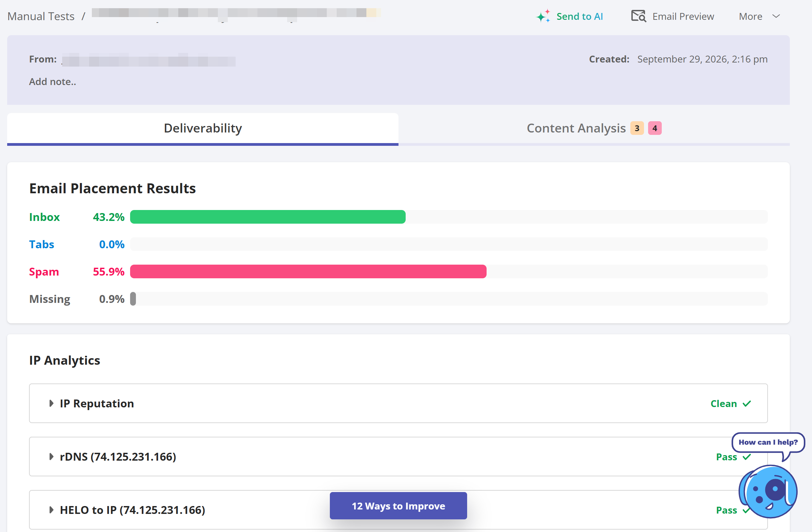This screenshot has height=532, width=812.
Task: Click the pink Spam progress bar
Action: [x=308, y=271]
